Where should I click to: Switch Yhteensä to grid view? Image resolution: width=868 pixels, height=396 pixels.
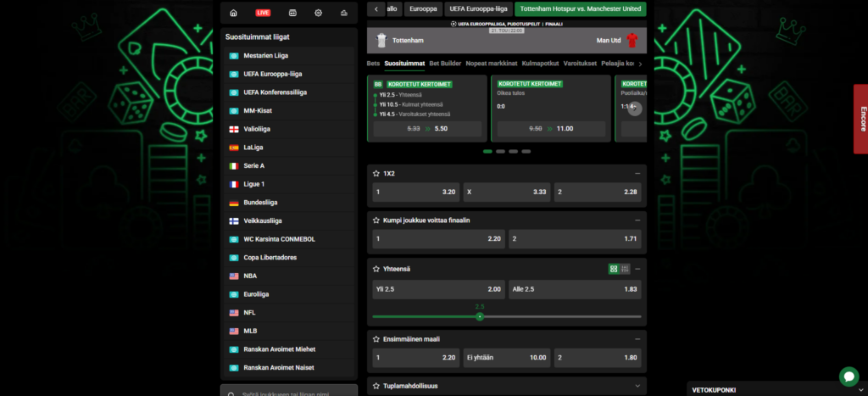[614, 269]
